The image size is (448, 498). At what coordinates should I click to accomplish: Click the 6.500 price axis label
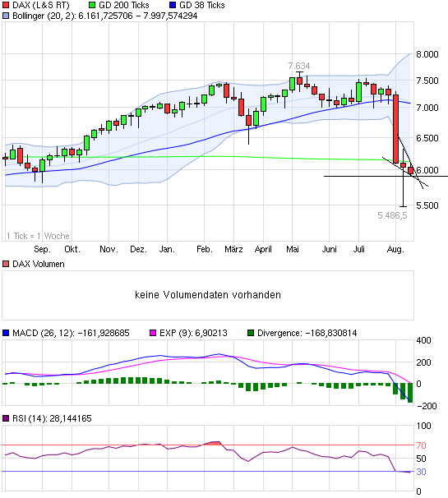427,138
